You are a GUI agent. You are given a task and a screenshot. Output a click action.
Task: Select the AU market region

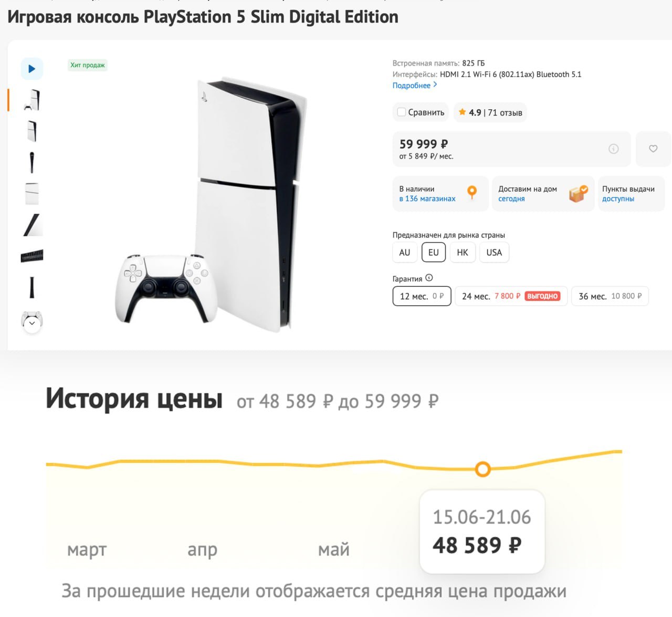click(x=405, y=253)
